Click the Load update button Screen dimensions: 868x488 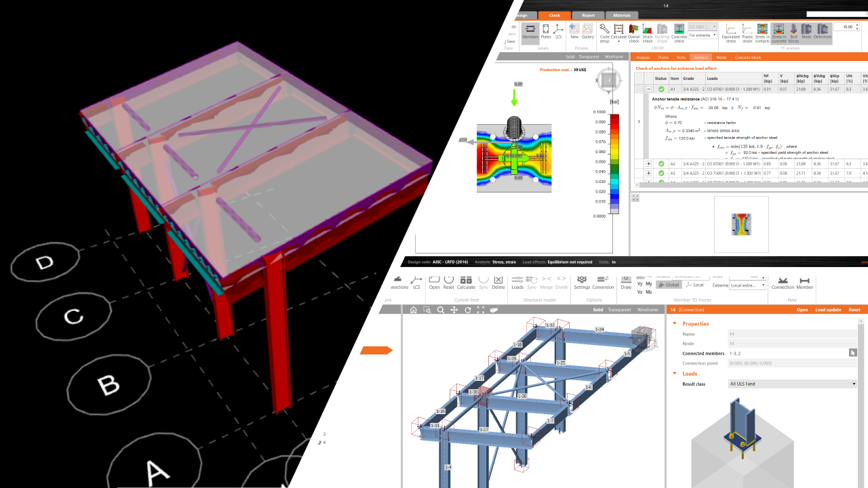828,309
